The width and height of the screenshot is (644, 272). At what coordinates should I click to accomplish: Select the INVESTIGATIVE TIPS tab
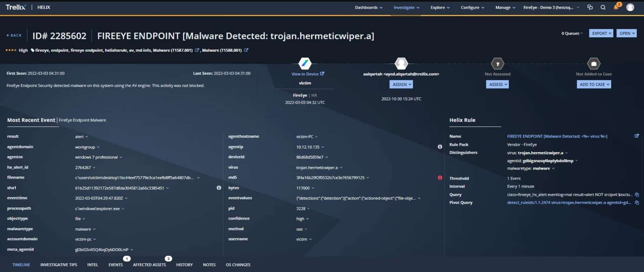[59, 265]
